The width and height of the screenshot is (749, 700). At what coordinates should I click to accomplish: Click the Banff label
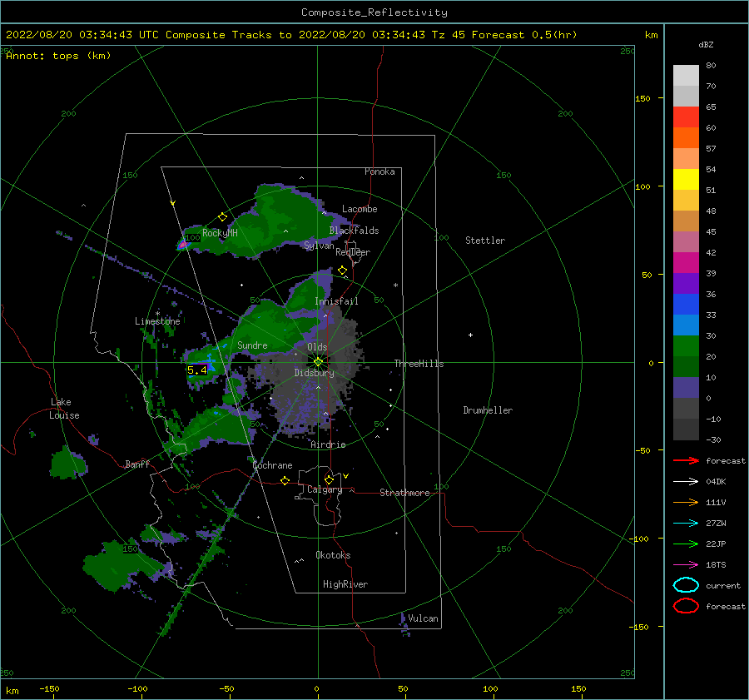[137, 464]
